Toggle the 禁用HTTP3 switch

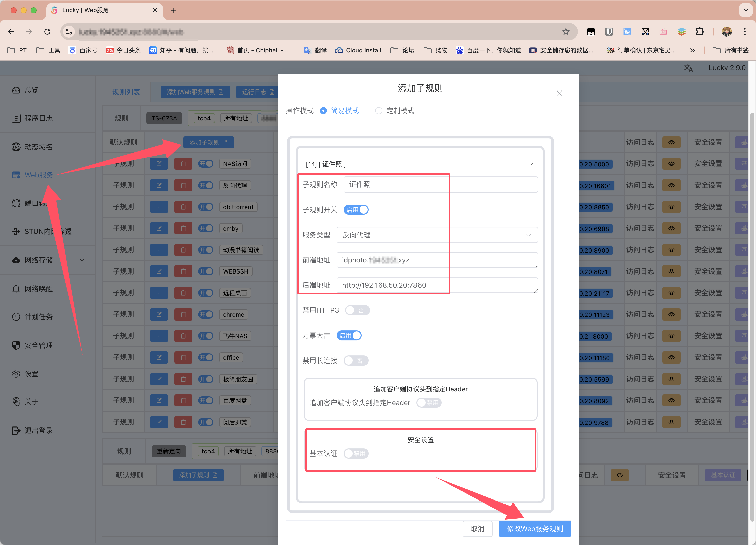point(357,310)
